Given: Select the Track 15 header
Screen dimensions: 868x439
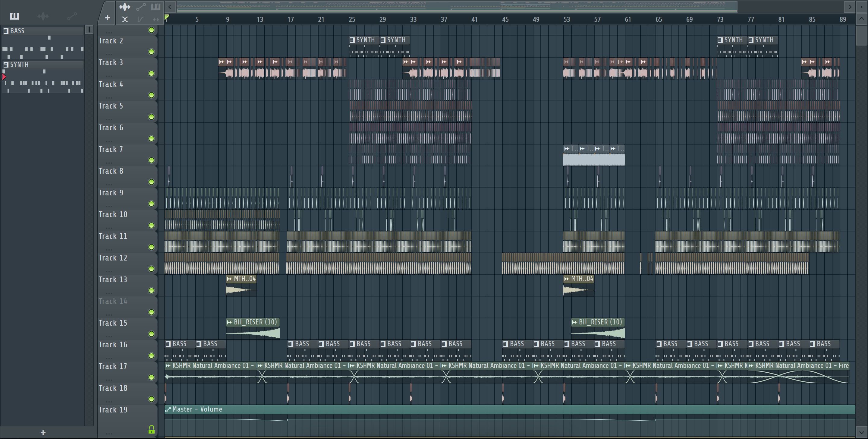Looking at the screenshot, I should [x=127, y=329].
